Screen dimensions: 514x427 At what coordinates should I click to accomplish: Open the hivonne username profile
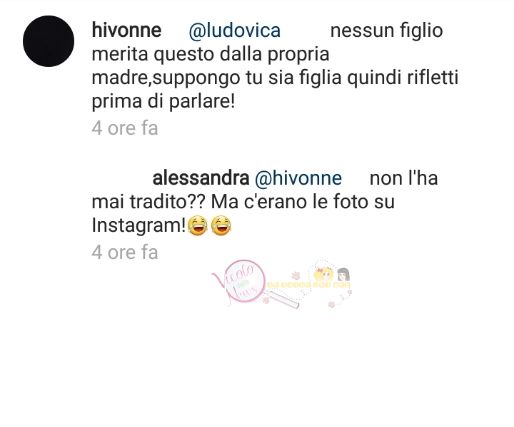click(x=127, y=30)
